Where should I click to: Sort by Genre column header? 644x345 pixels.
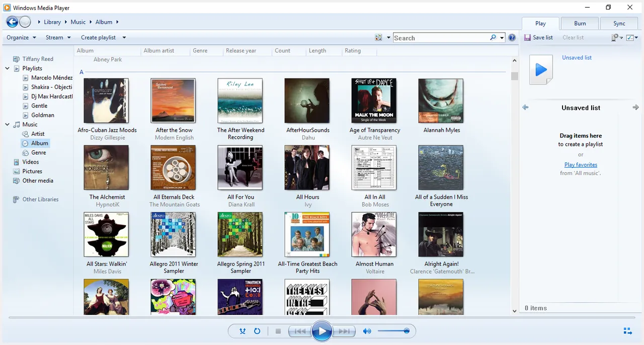(200, 51)
